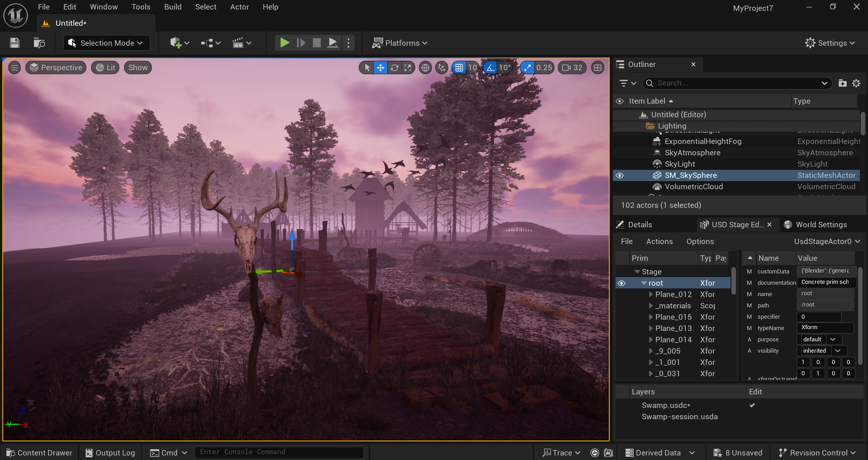Open the scale snap value 0.25
This screenshot has height=460, width=868.
click(544, 67)
